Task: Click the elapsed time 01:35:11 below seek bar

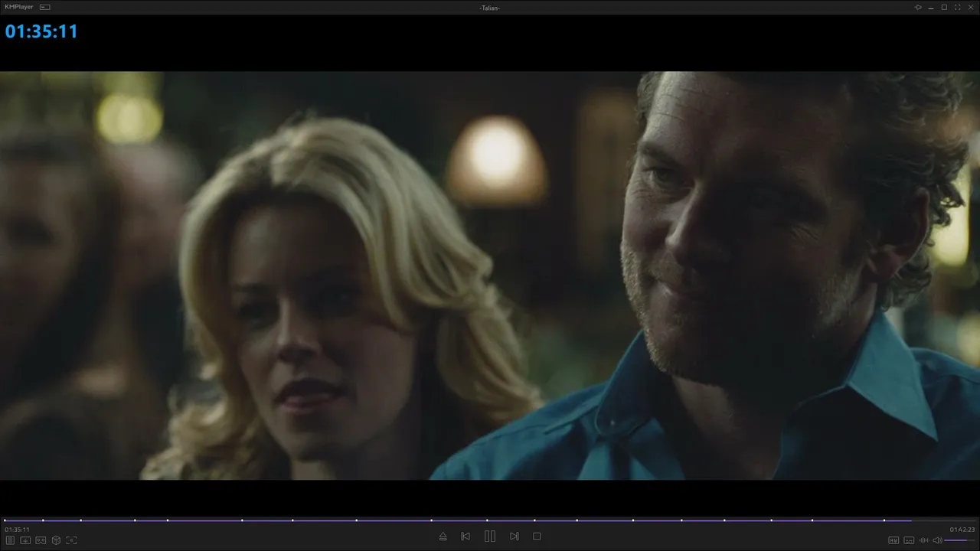Action: click(17, 530)
